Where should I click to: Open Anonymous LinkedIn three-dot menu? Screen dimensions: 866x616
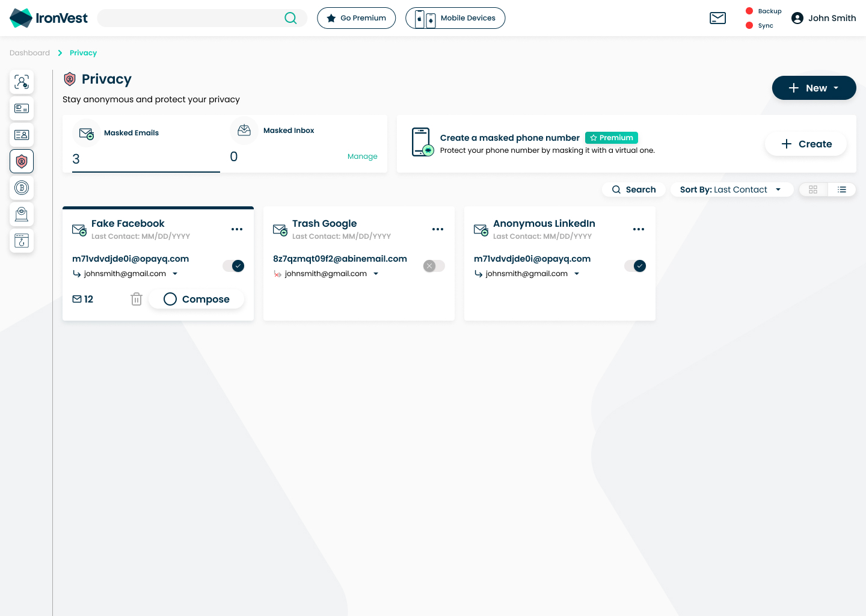tap(639, 229)
